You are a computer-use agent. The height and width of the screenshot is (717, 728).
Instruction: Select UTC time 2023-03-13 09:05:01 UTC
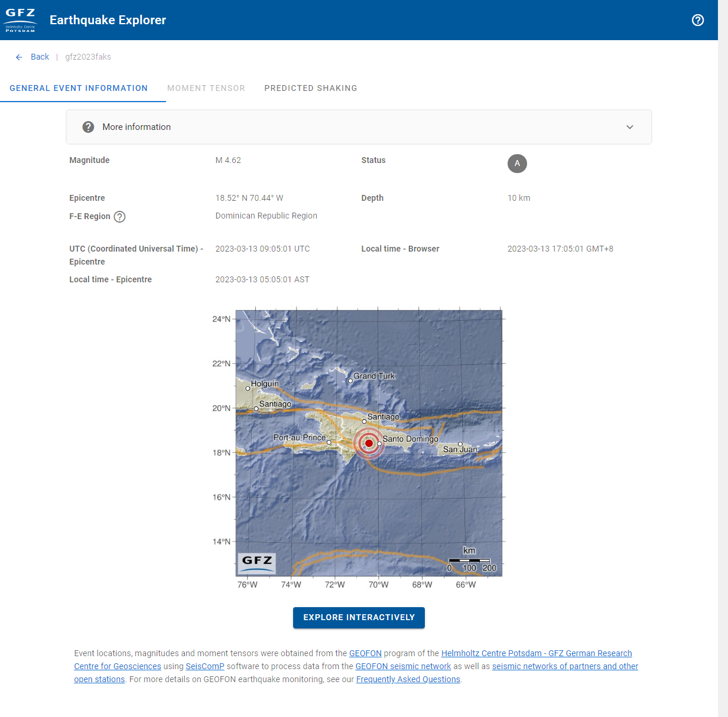(x=262, y=249)
